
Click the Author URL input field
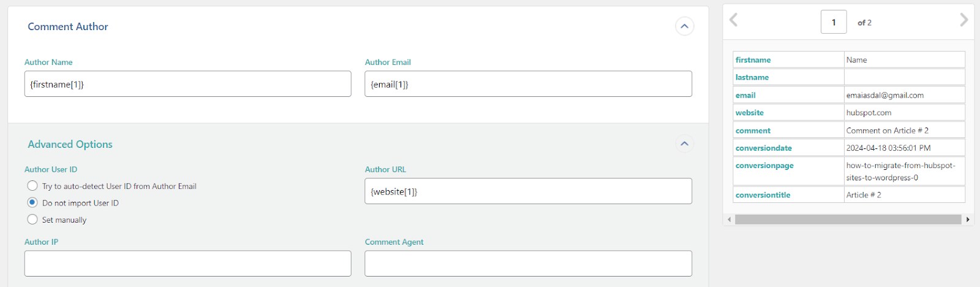pyautogui.click(x=528, y=191)
